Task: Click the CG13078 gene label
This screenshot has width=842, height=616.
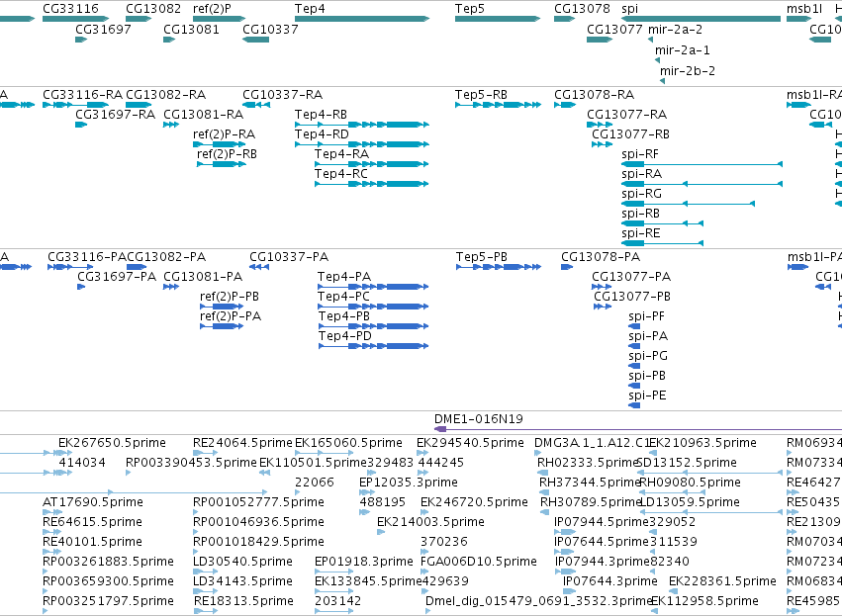Action: pos(582,9)
